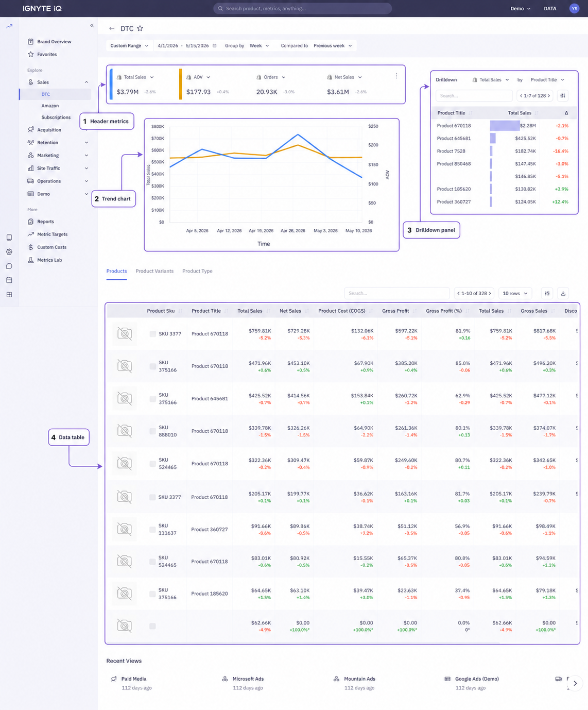Open the 10 rows page-size dropdown
Screen dimensions: 588x710
point(515,293)
